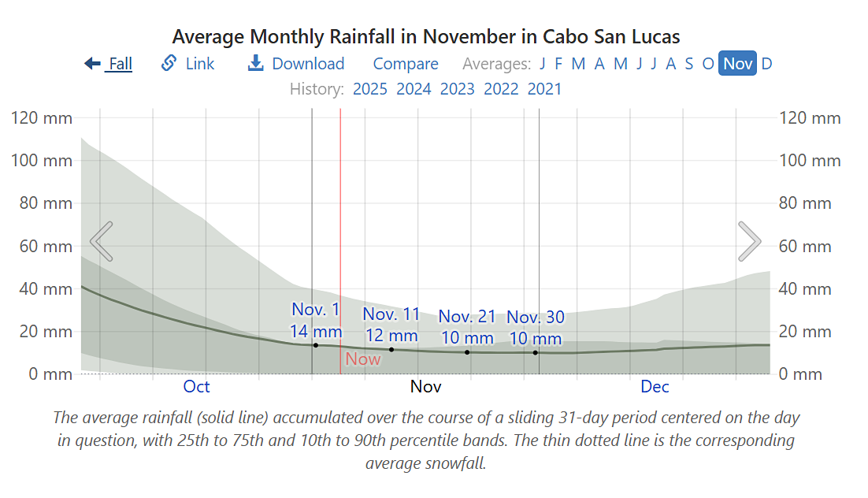Open the Compare view
The image size is (868, 498).
pyautogui.click(x=405, y=64)
